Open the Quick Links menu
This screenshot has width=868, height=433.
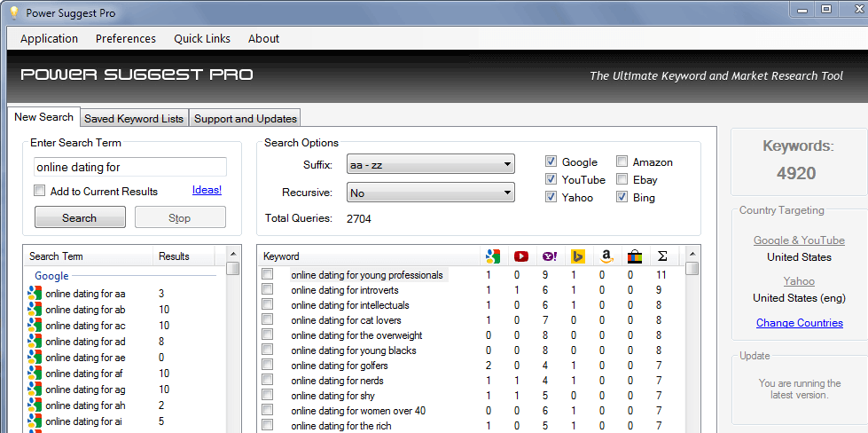(x=202, y=39)
